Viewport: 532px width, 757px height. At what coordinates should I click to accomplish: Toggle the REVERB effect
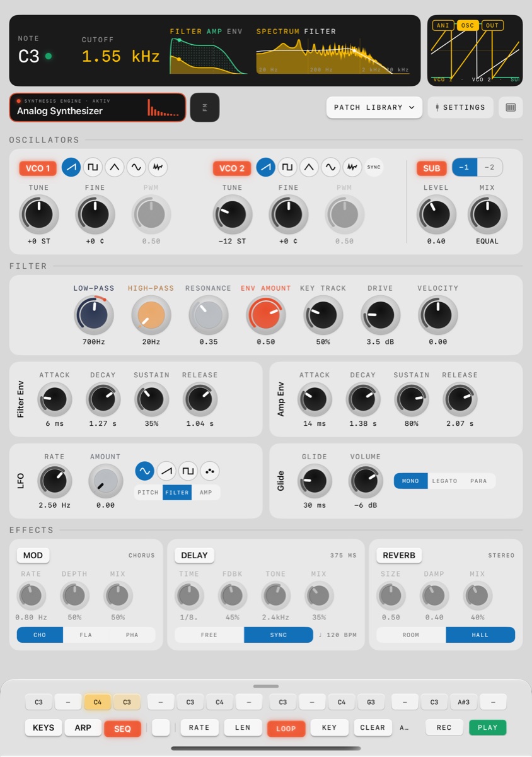pyautogui.click(x=400, y=555)
